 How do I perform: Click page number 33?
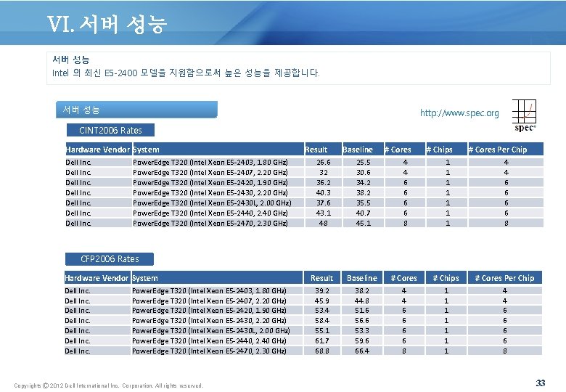coord(541,383)
